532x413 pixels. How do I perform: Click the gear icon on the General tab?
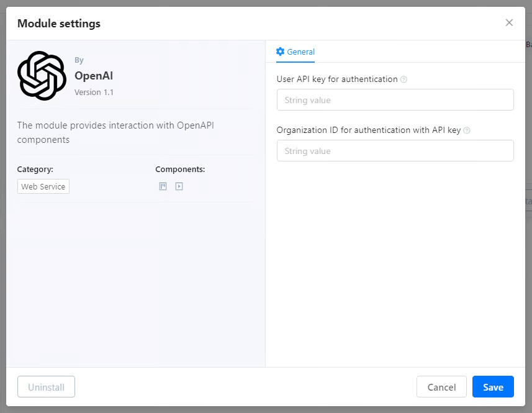[x=281, y=53]
